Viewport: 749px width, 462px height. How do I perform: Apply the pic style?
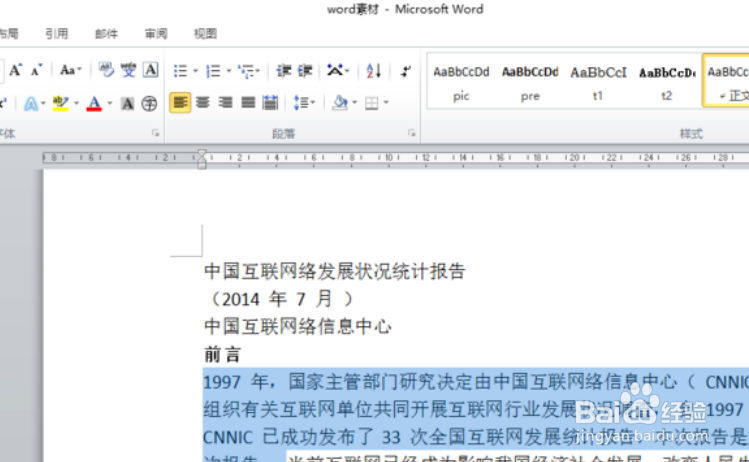tap(461, 82)
